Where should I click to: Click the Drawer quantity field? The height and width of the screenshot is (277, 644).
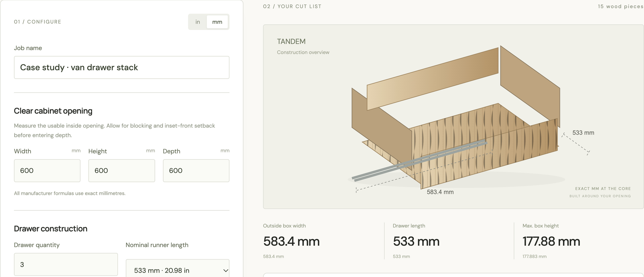[x=66, y=264]
